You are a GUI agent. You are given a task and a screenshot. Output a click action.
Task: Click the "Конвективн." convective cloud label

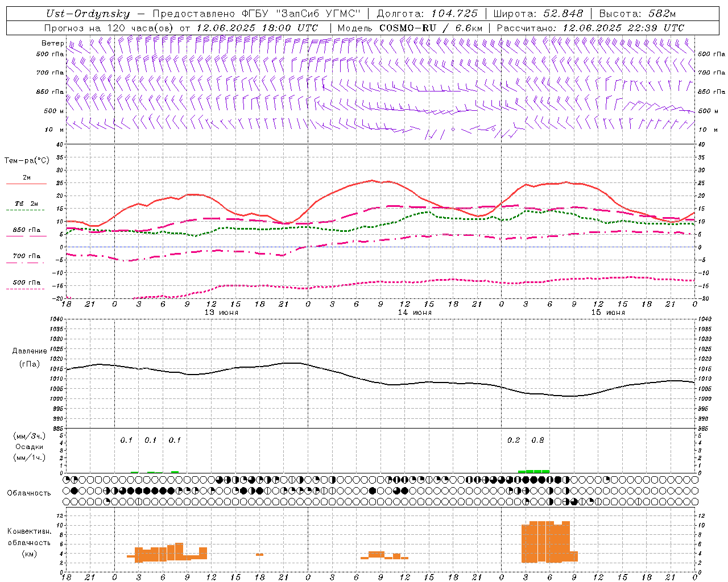(30, 531)
